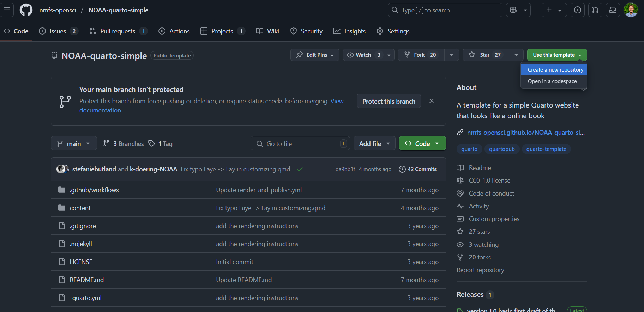Click the book icon beside Readme
The width and height of the screenshot is (644, 312).
(x=460, y=167)
